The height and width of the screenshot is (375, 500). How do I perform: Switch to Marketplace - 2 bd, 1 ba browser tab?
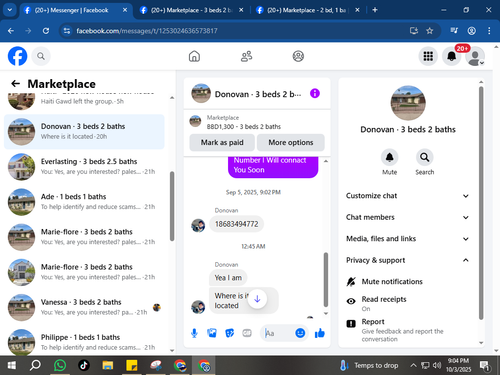click(308, 10)
